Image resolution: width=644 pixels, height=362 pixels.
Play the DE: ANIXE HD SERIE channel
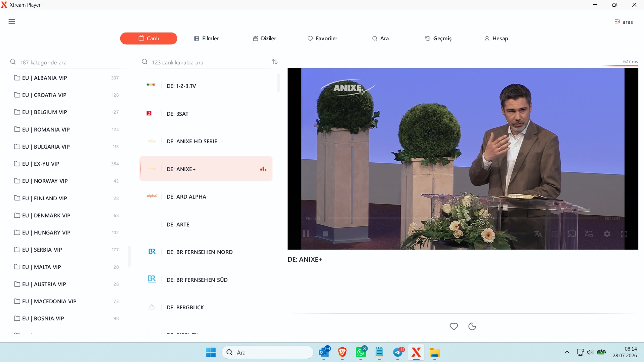tap(206, 141)
